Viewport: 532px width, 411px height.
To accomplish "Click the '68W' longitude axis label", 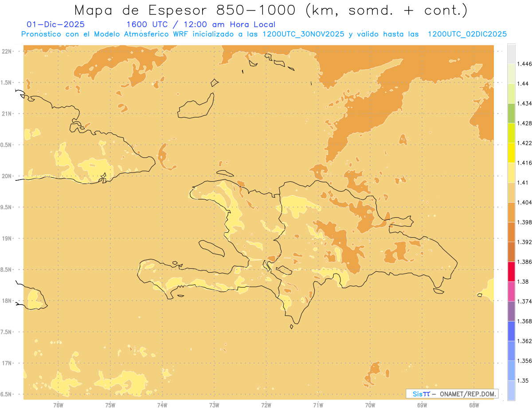I will 474,405.
